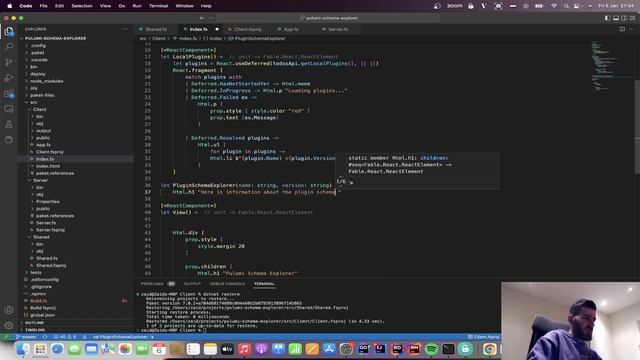Select the Terminal panel tab
640x360 pixels.
(264, 284)
